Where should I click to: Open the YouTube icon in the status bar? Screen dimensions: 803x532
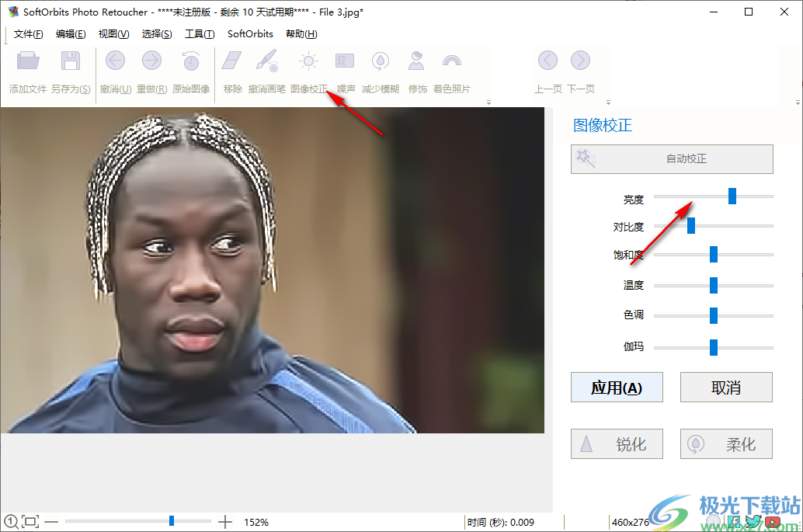[x=773, y=520]
